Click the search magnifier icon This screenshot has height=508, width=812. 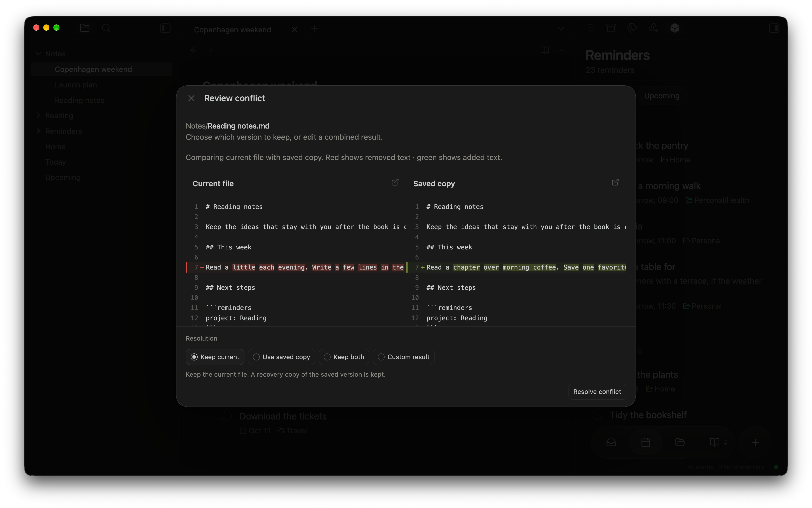[106, 28]
